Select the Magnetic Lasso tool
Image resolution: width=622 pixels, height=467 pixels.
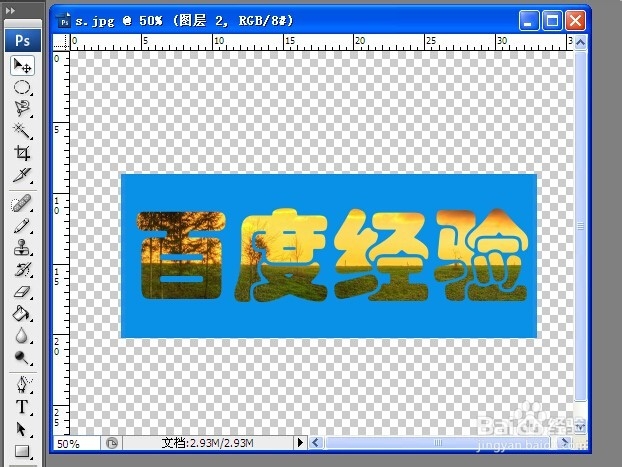coord(22,108)
